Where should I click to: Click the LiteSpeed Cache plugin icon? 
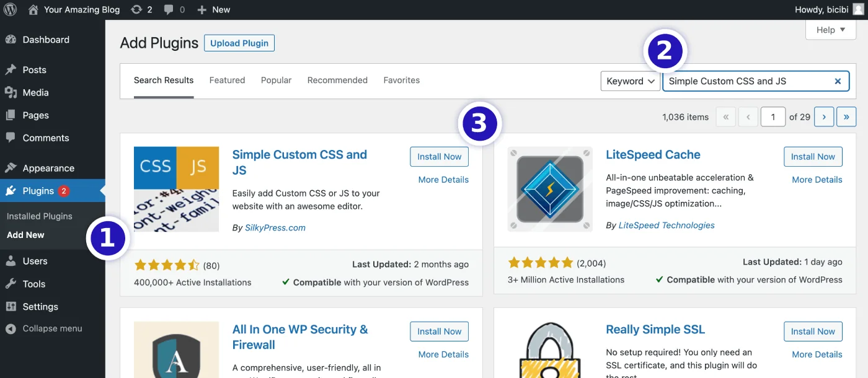click(x=549, y=189)
